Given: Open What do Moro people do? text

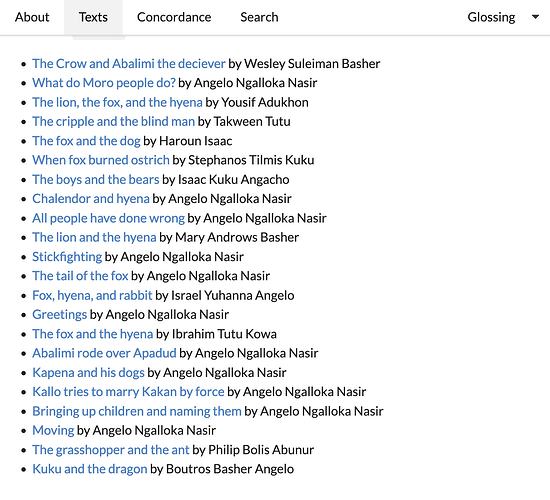Looking at the screenshot, I should (x=104, y=83).
